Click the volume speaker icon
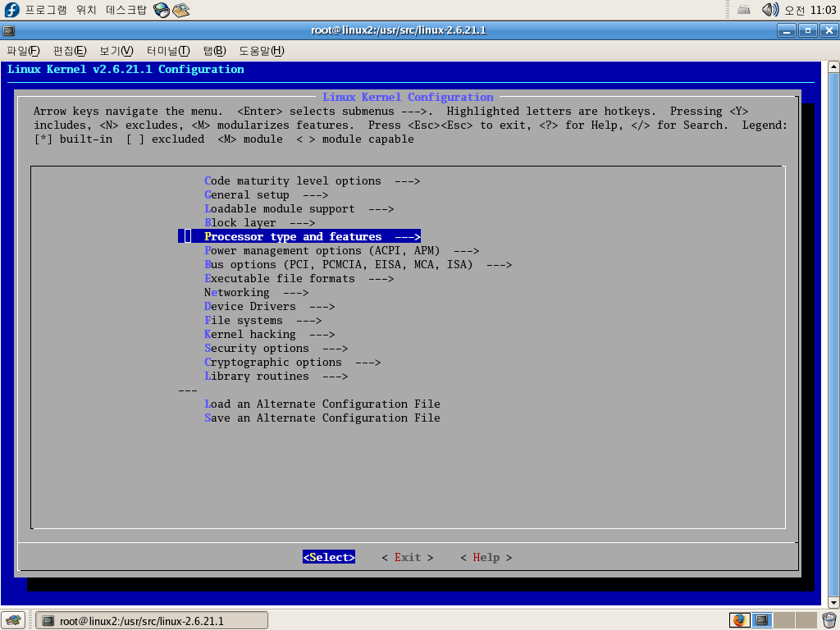Screen dimensions: 840x630 [x=769, y=10]
